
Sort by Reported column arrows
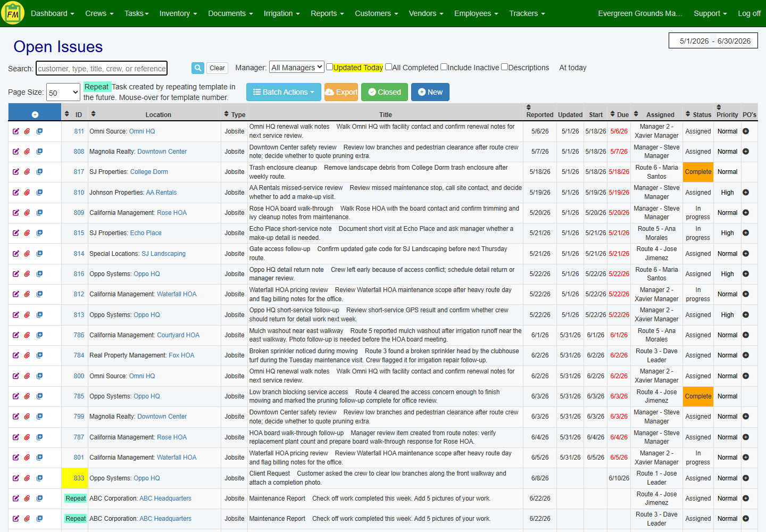point(529,107)
